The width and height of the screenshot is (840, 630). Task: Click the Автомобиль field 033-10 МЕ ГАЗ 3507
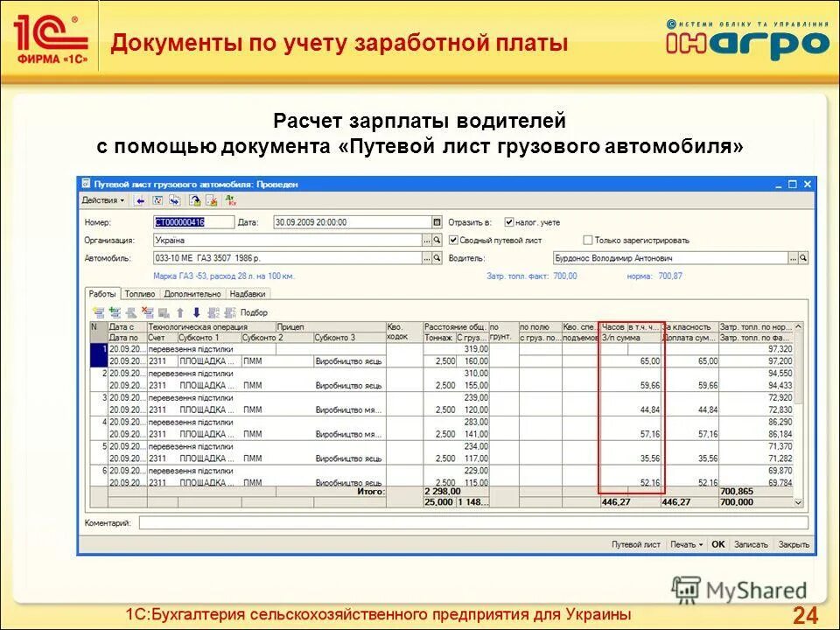288,258
